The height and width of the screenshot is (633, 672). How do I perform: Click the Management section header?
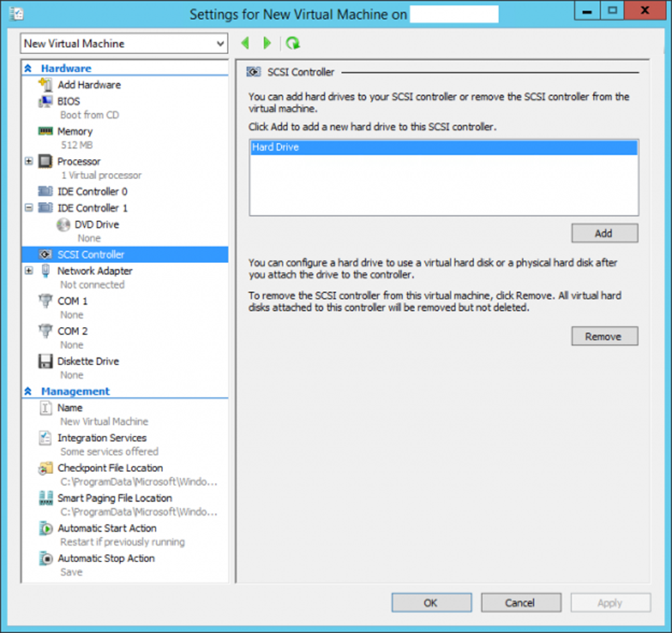point(76,391)
